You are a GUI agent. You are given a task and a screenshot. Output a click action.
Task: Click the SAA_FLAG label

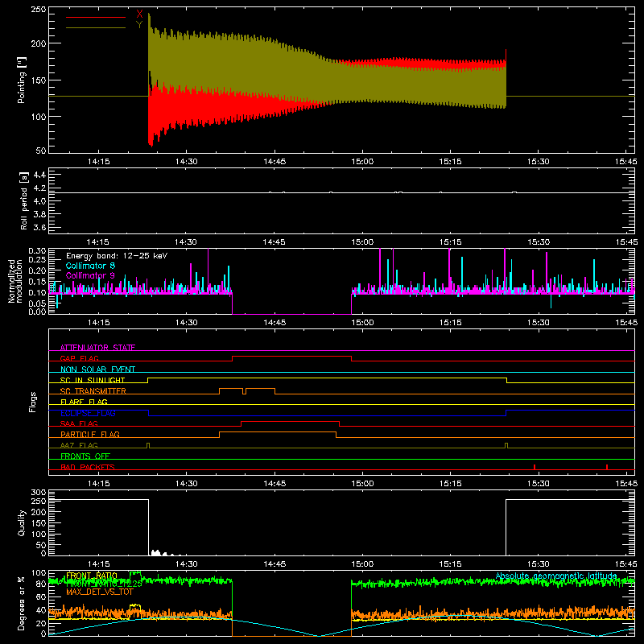coord(79,423)
